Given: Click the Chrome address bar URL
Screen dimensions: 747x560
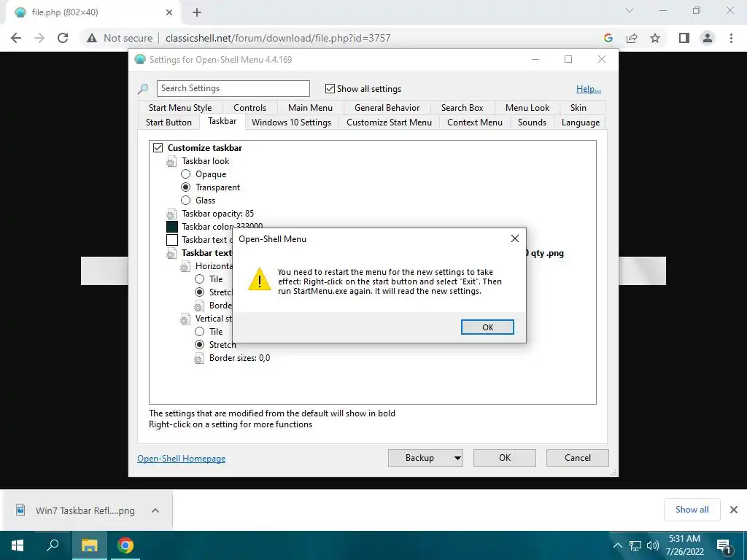Looking at the screenshot, I should tap(278, 38).
